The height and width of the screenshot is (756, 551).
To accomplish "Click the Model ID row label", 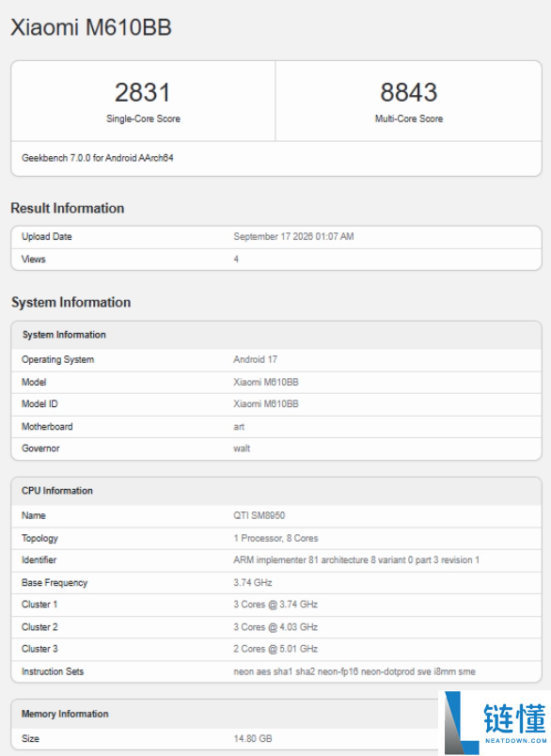I will [x=39, y=404].
